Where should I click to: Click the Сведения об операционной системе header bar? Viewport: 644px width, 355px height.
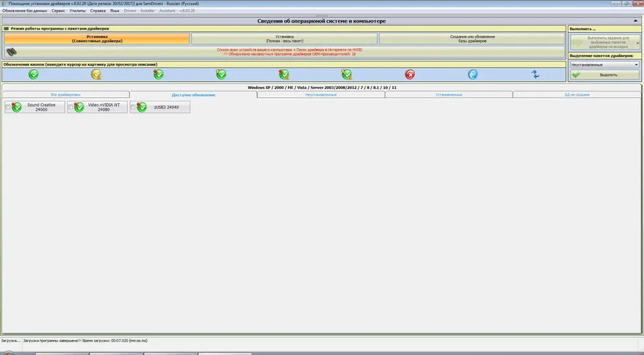[x=321, y=21]
